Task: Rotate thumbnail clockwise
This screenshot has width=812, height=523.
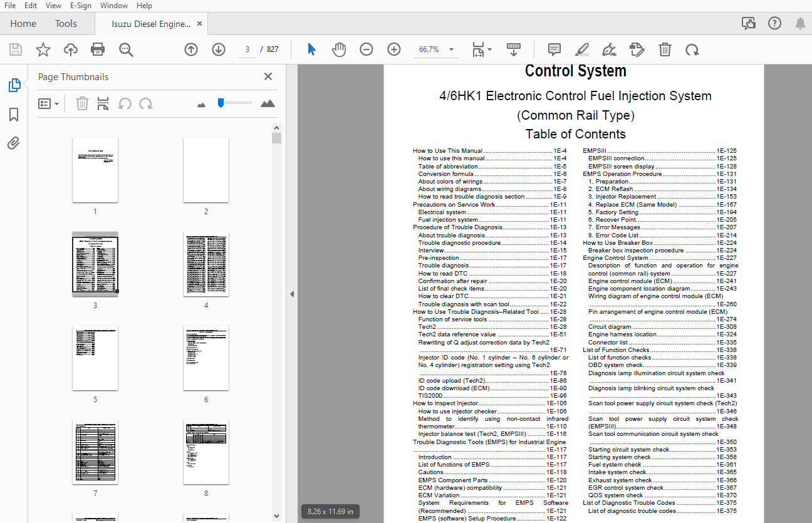Action: point(146,103)
